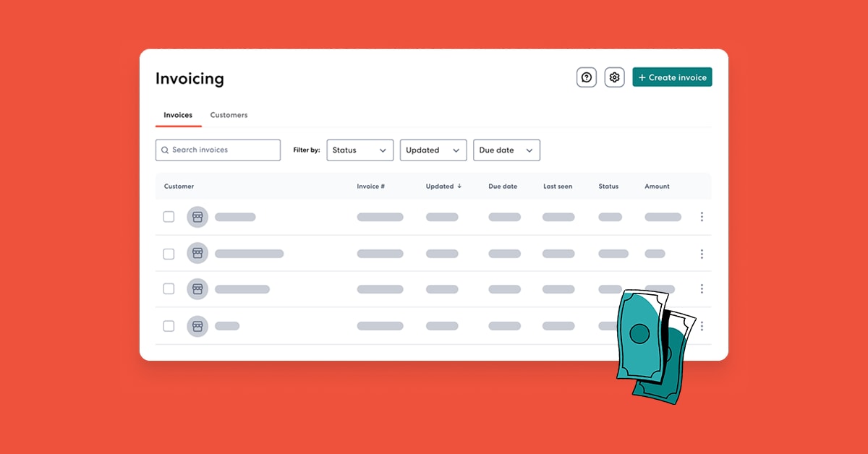This screenshot has height=454, width=868.
Task: Click the Invoicing page title
Action: pos(190,79)
